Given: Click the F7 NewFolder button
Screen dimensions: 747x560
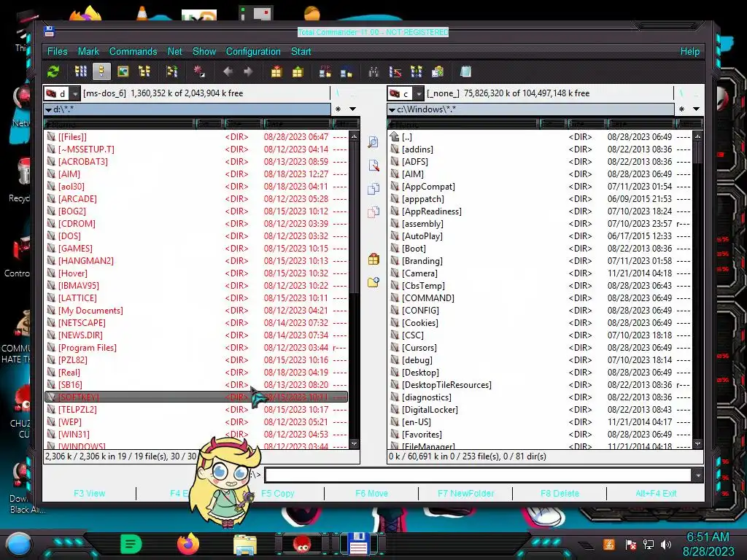Looking at the screenshot, I should tap(466, 494).
